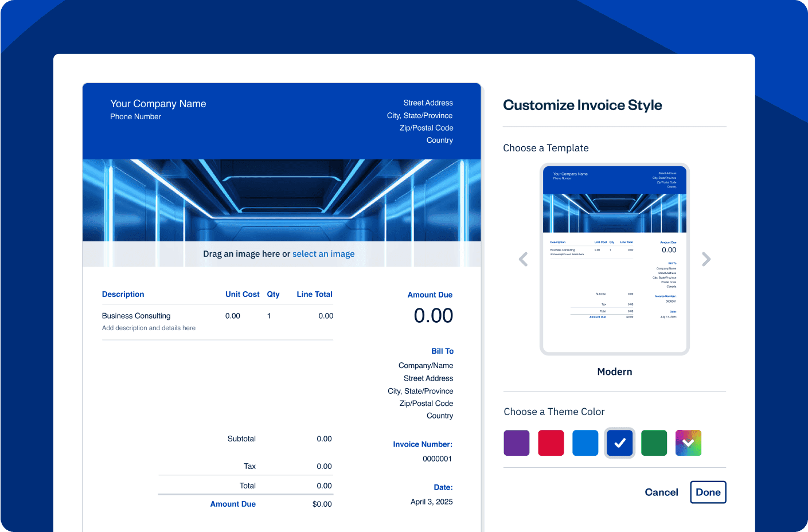Click the Done button
Viewport: 808px width, 532px height.
(708, 492)
